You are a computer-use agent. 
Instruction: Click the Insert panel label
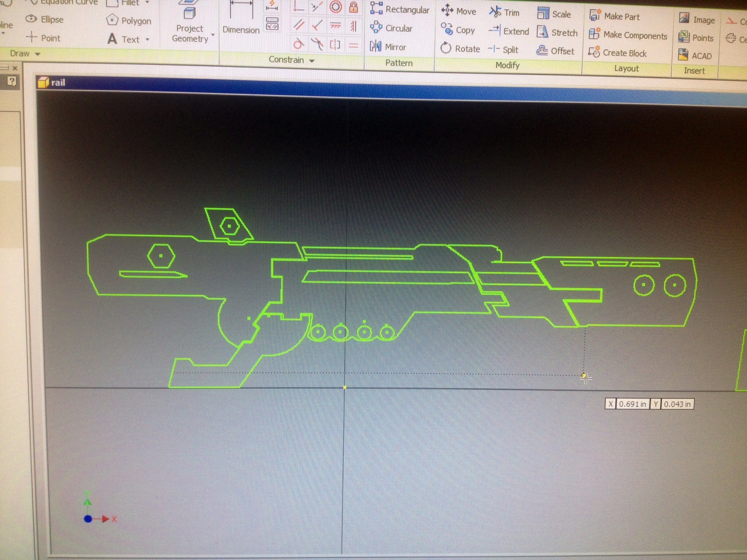click(x=694, y=71)
